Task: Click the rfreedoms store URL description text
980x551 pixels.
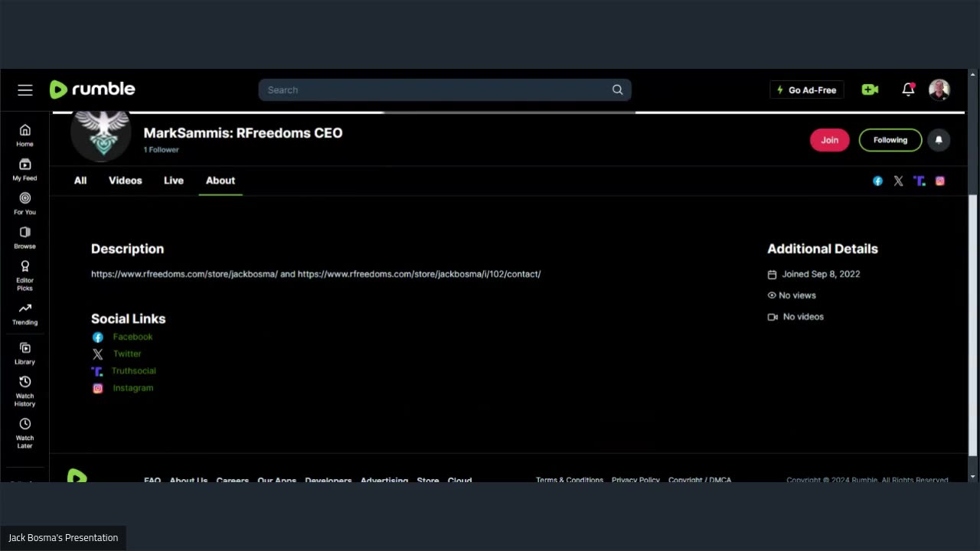Action: tap(315, 274)
